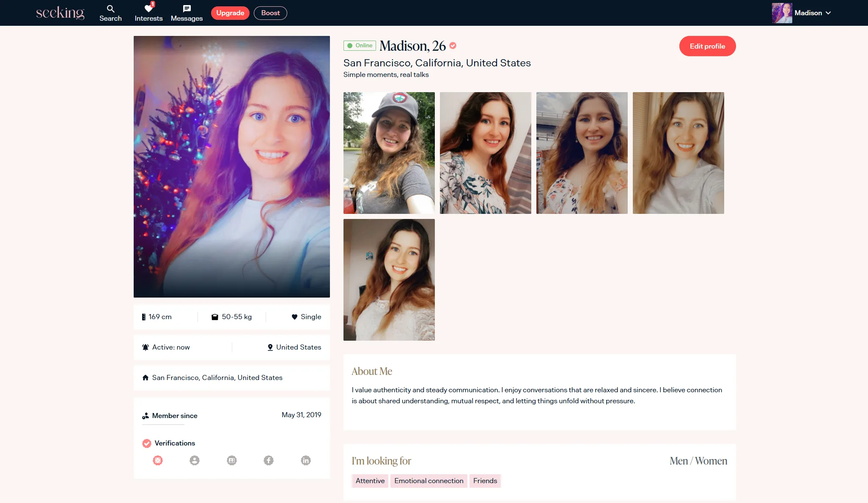The height and width of the screenshot is (503, 868).
Task: Open Interests heart icon with notification
Action: pos(148,9)
